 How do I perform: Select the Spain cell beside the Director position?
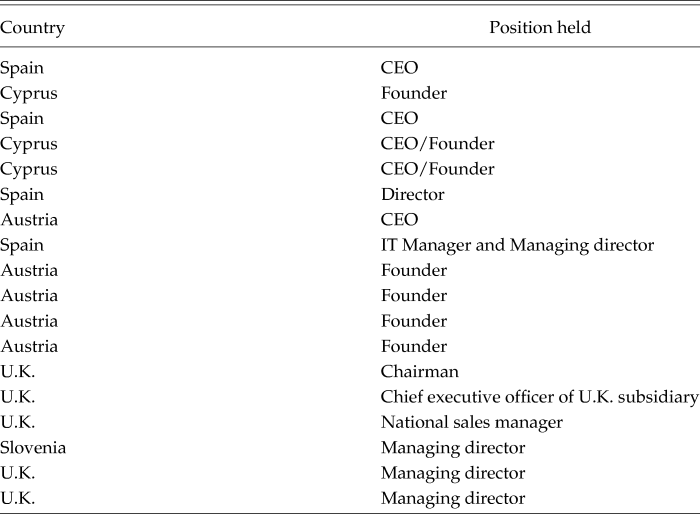pyautogui.click(x=22, y=194)
